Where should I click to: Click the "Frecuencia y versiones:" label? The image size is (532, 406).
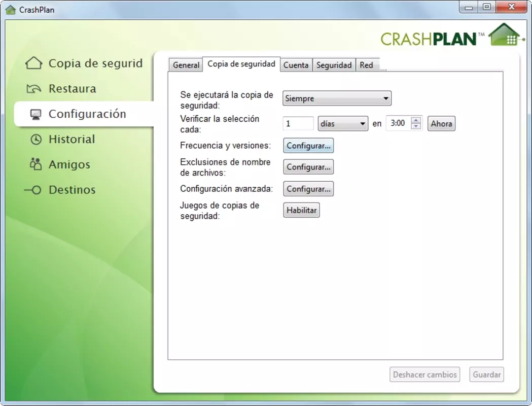point(225,146)
